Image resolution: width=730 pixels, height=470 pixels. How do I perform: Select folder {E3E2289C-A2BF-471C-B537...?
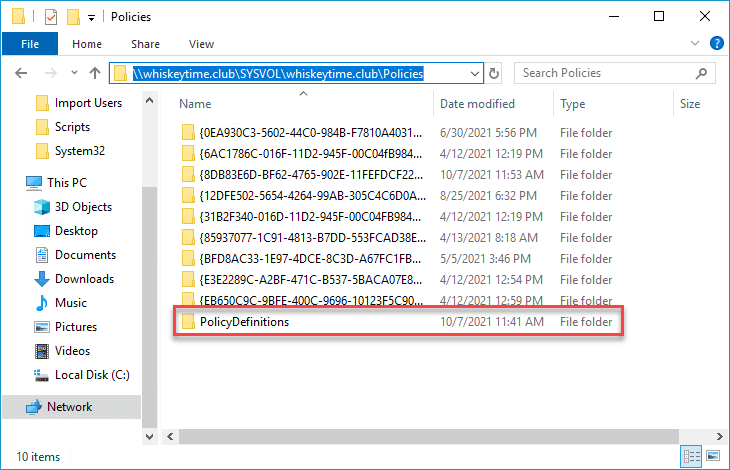398,280
